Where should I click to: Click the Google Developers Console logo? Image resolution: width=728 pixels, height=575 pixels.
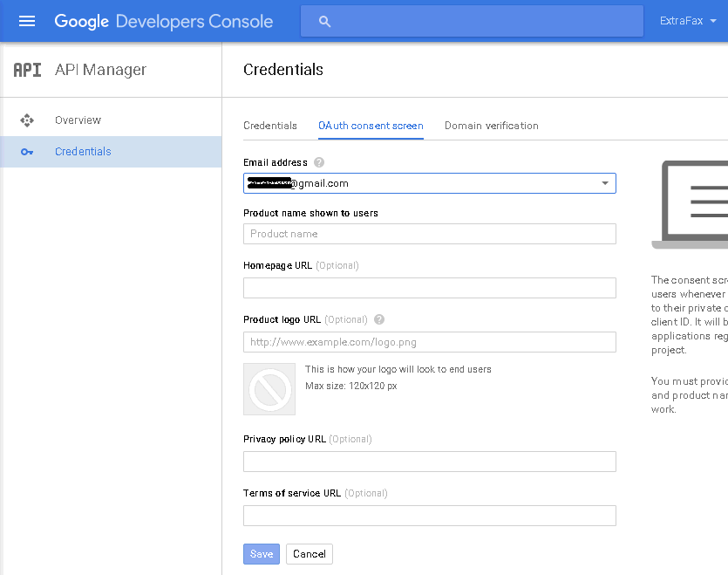tap(163, 22)
